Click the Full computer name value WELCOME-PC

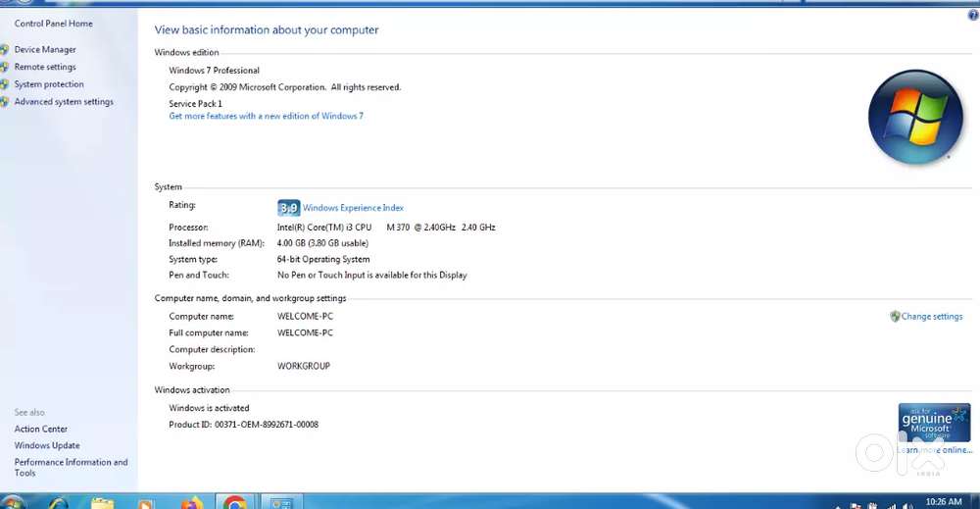305,333
